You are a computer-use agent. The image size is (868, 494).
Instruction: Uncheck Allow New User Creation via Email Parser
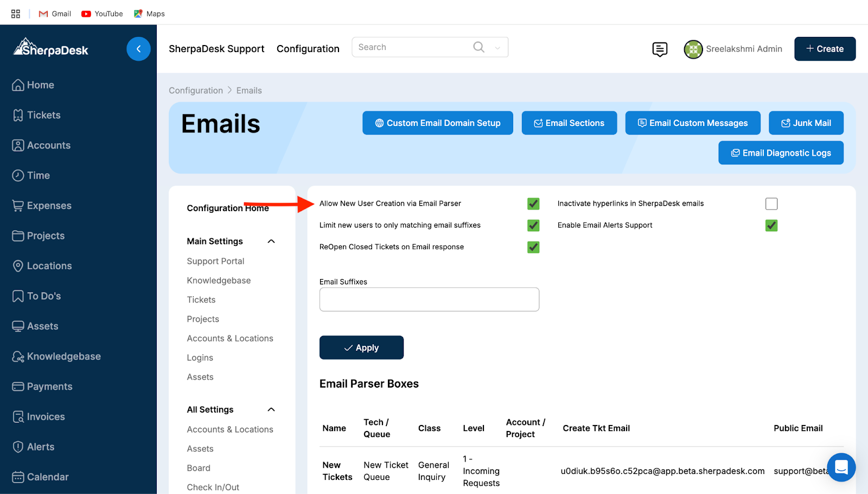point(533,204)
